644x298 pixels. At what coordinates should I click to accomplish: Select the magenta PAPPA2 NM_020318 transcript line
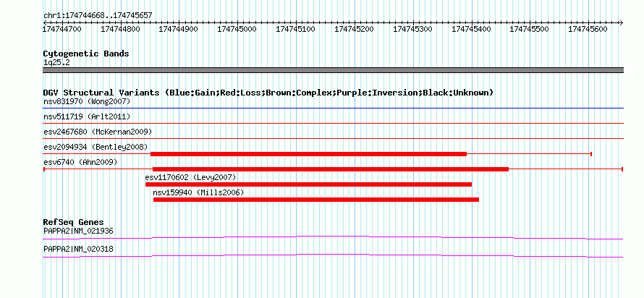point(333,256)
